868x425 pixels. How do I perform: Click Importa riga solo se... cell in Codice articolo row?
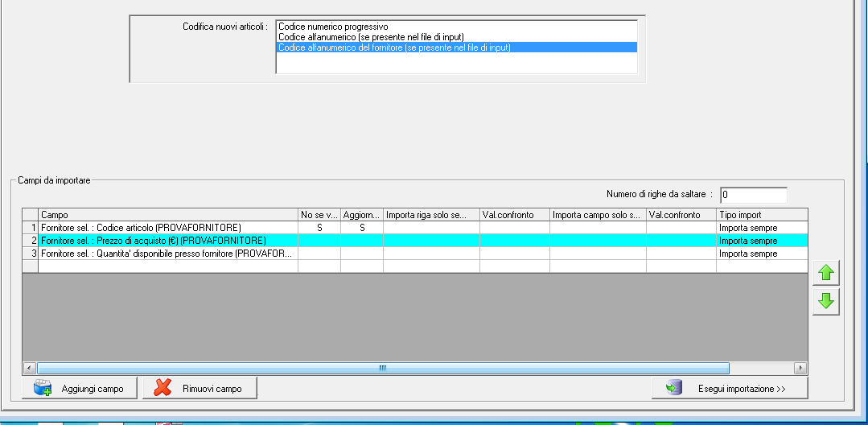[x=432, y=227]
